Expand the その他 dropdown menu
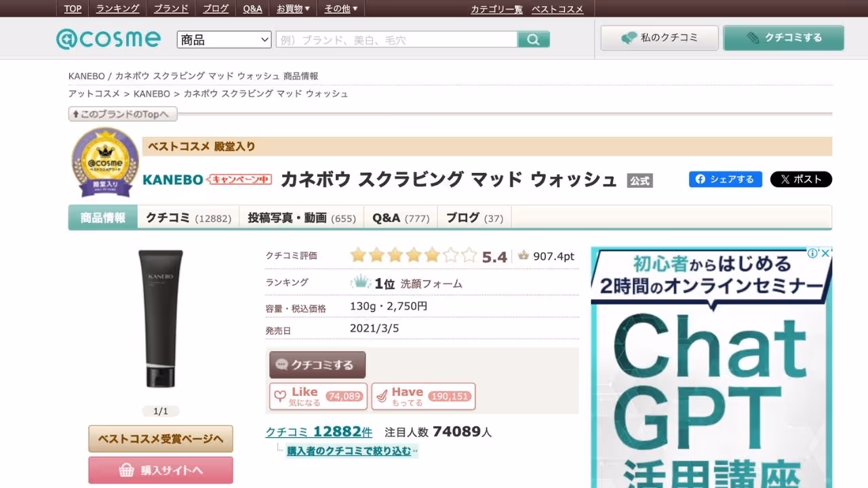868x488 pixels. click(x=340, y=9)
